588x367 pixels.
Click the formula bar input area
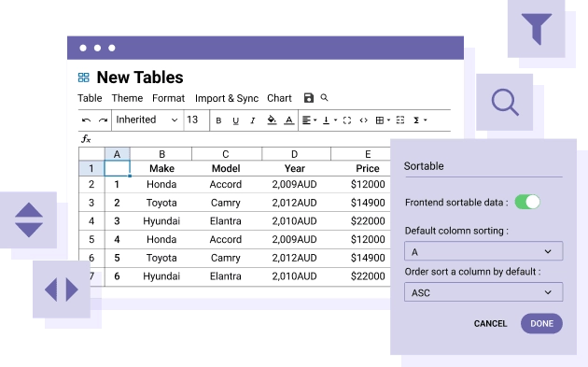click(x=271, y=139)
